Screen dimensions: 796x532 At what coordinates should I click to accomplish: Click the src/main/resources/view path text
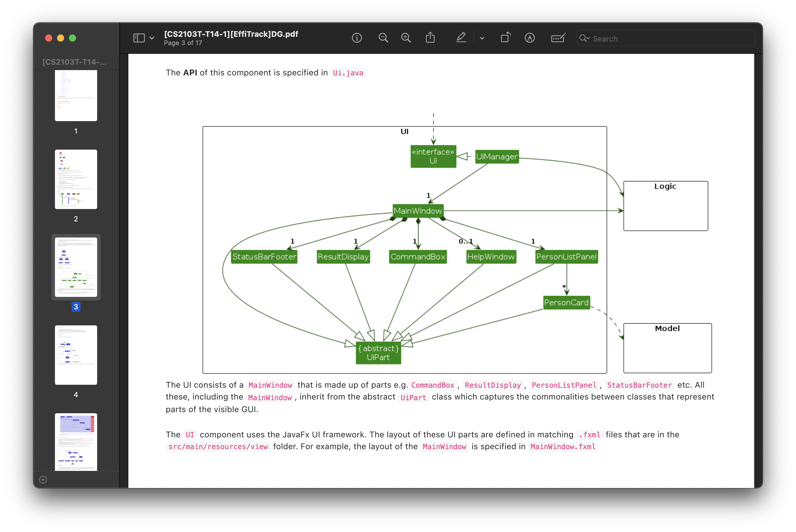tap(218, 447)
